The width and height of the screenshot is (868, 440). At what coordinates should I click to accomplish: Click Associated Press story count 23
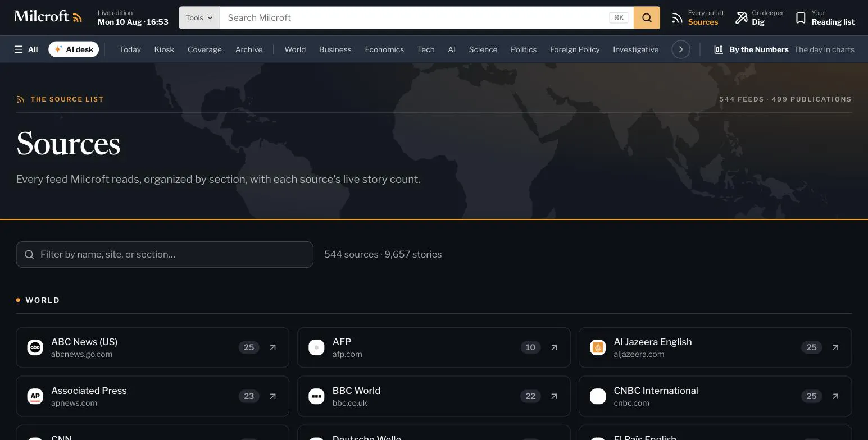click(x=249, y=396)
